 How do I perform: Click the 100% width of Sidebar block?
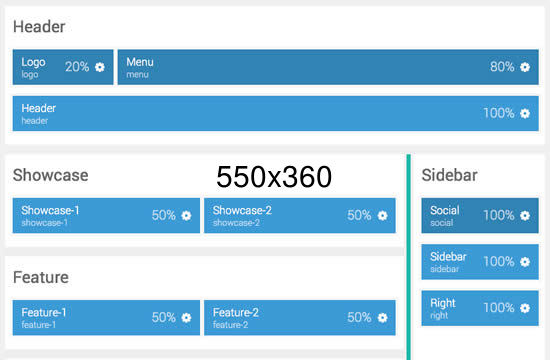[499, 261]
